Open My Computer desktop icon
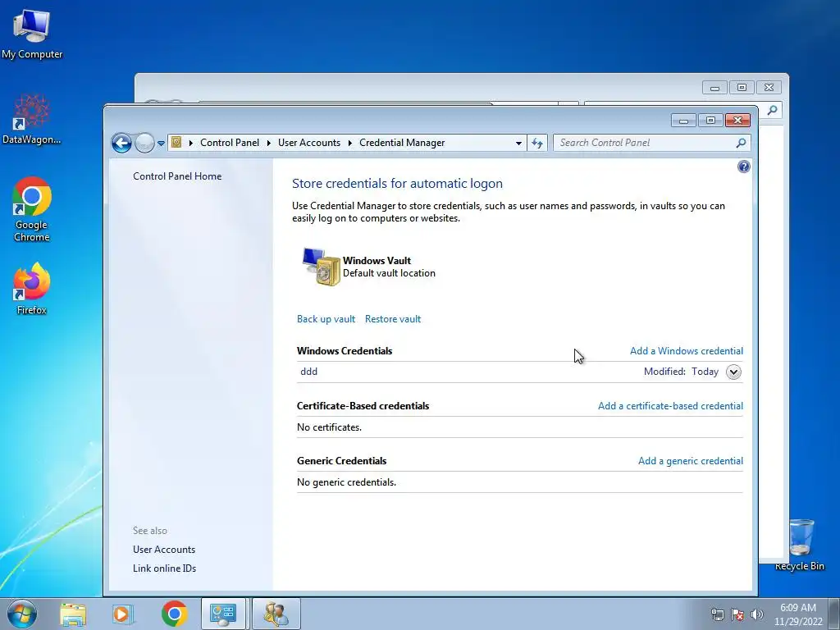Screen dimensions: 840x630 (x=32, y=34)
